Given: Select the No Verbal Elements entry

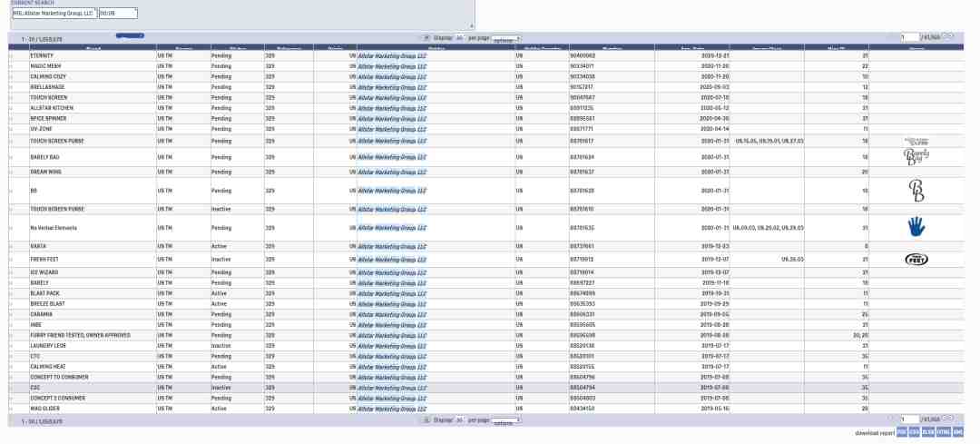Looking at the screenshot, I should (54, 228).
